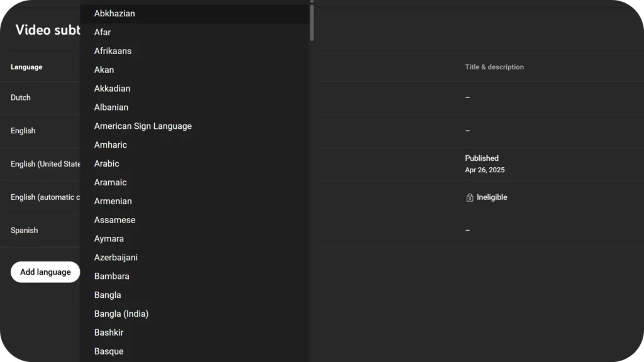Choose Bangla (India) language option
Screen dimensions: 644x362
coord(121,314)
